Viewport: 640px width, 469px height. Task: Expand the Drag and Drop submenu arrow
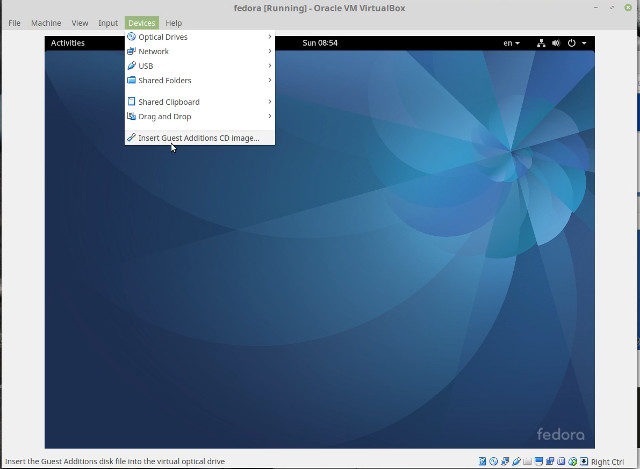[x=270, y=116]
